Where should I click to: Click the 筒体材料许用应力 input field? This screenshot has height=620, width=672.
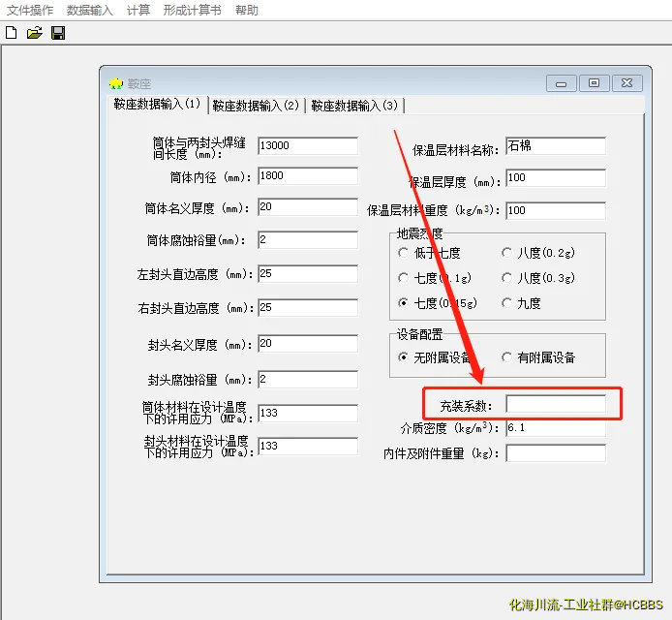point(308,413)
